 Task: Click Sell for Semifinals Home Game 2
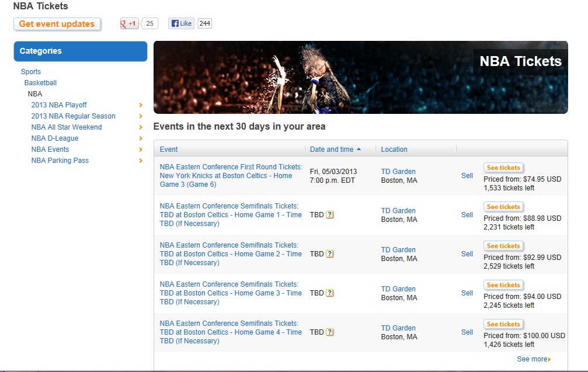[x=467, y=254]
